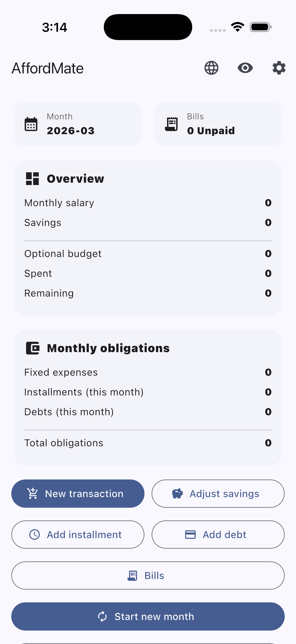Click the piggy bank icon
The width and height of the screenshot is (296, 644).
[x=177, y=494]
